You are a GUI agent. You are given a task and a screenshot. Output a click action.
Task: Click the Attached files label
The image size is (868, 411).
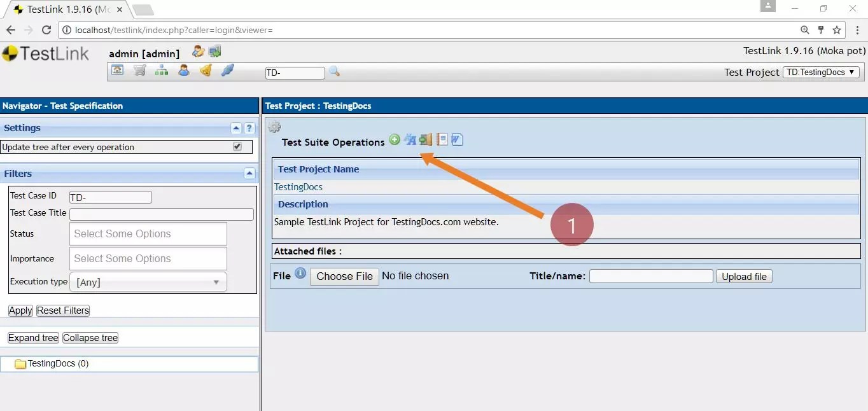(x=308, y=251)
